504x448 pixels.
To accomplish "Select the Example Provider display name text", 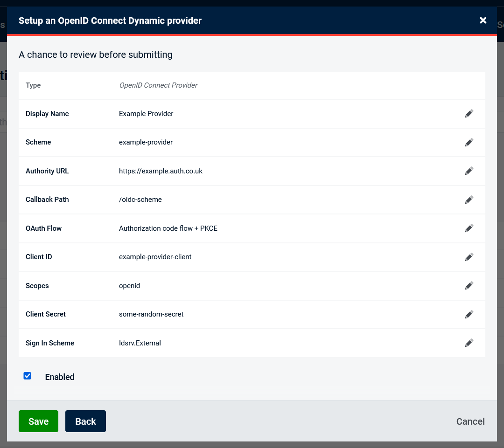I will 146,114.
